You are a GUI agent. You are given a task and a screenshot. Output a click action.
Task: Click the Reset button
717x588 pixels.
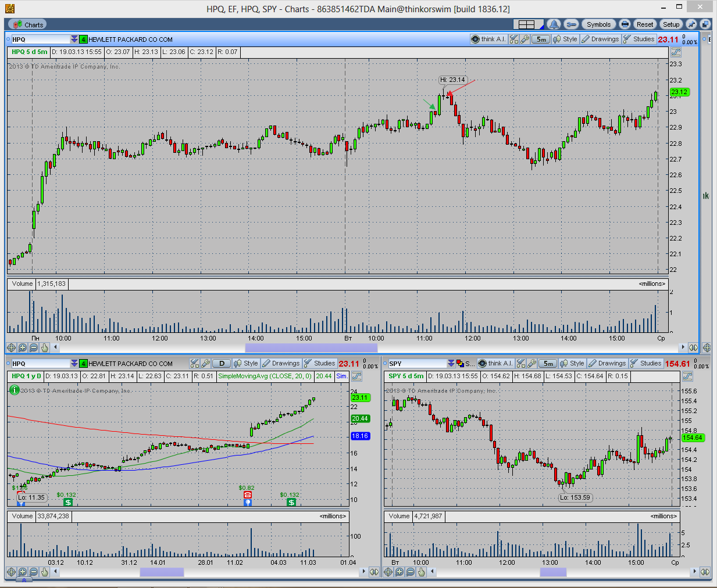coord(645,24)
